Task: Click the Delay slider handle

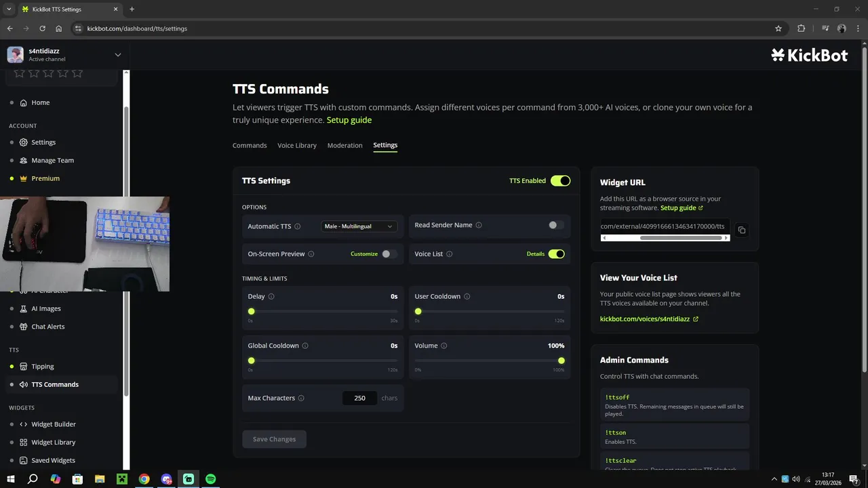Action: tap(252, 312)
